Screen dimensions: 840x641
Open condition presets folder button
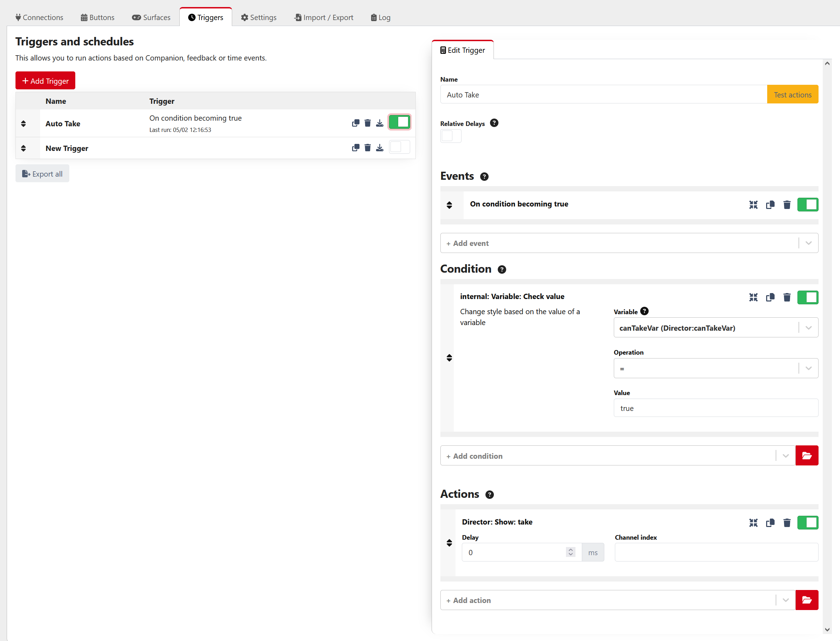pyautogui.click(x=807, y=456)
